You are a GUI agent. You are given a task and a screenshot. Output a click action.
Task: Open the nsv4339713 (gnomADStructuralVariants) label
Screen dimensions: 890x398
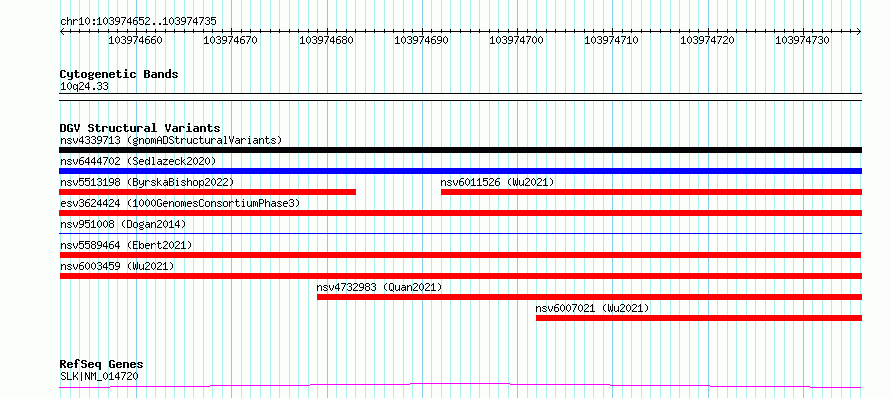coord(171,140)
